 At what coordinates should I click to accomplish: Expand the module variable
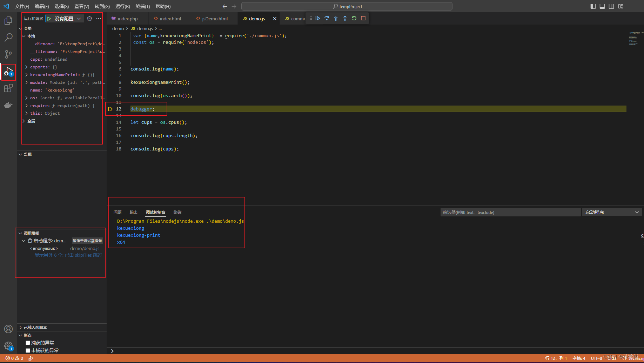(x=26, y=82)
